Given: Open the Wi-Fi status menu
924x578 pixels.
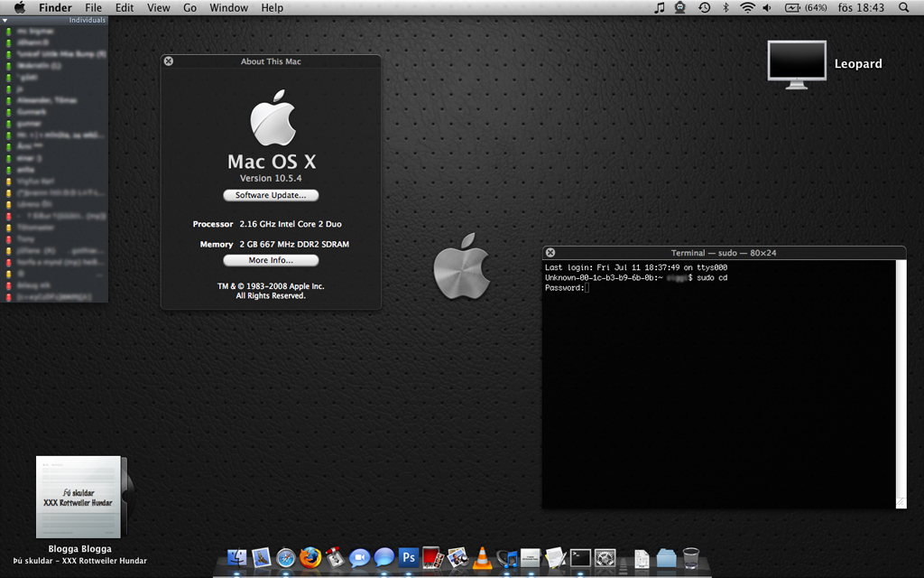Looking at the screenshot, I should 747,7.
